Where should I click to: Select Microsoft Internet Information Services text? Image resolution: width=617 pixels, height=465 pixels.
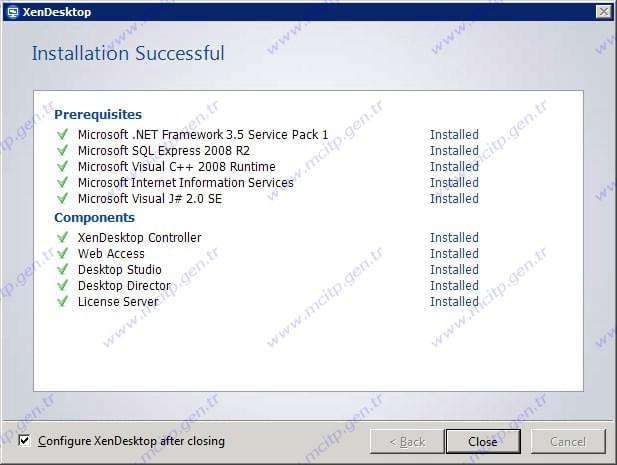pos(186,183)
